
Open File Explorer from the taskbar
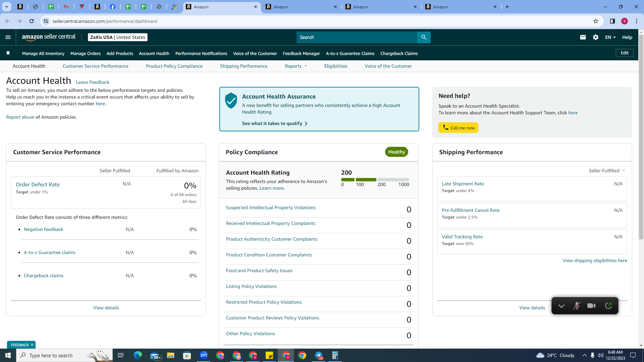171,355
